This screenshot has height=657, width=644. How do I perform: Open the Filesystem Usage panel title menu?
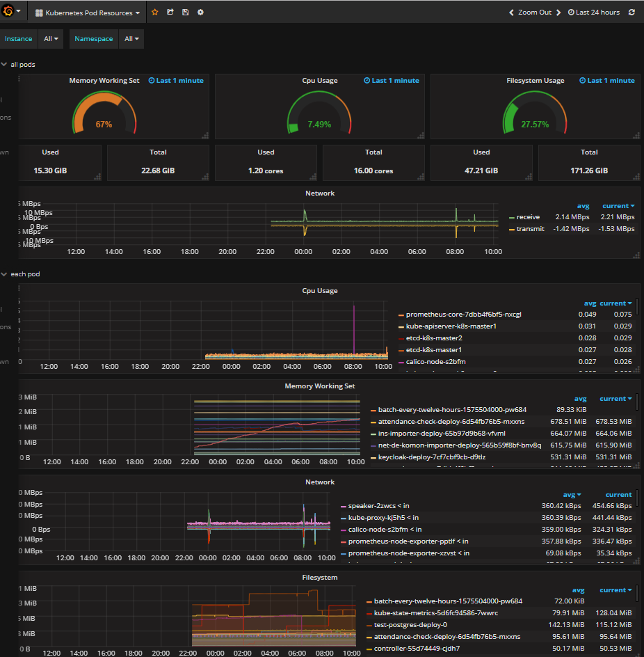pyautogui.click(x=535, y=81)
